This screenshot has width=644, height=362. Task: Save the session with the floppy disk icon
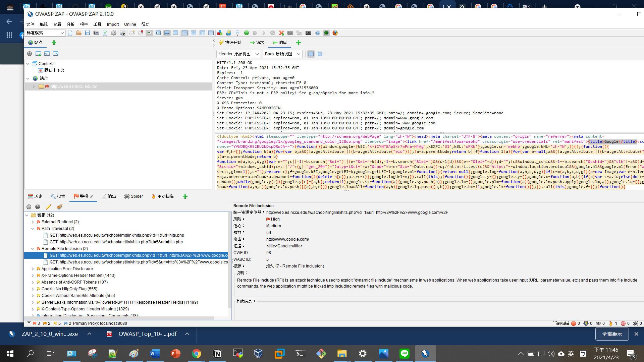pos(88,33)
